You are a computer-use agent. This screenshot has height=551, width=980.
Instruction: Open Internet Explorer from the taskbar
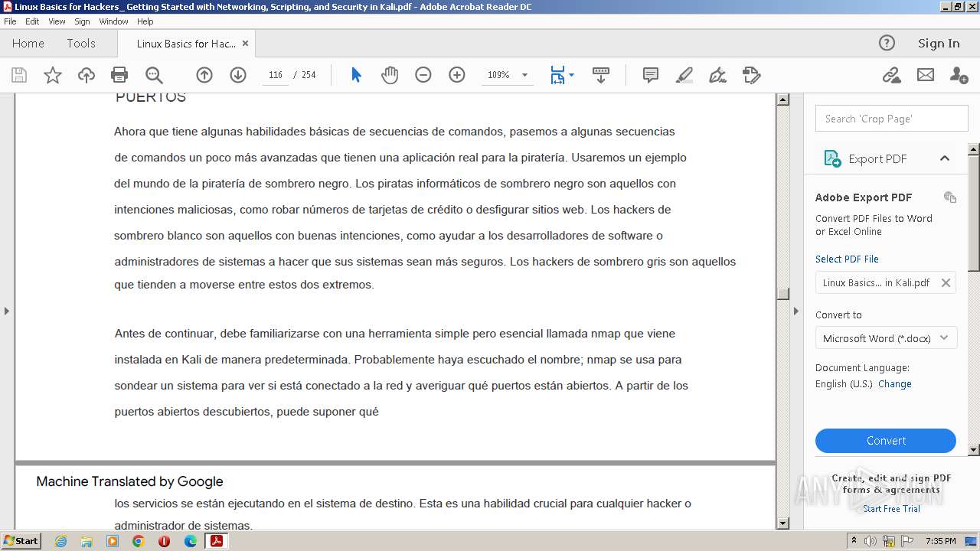60,541
